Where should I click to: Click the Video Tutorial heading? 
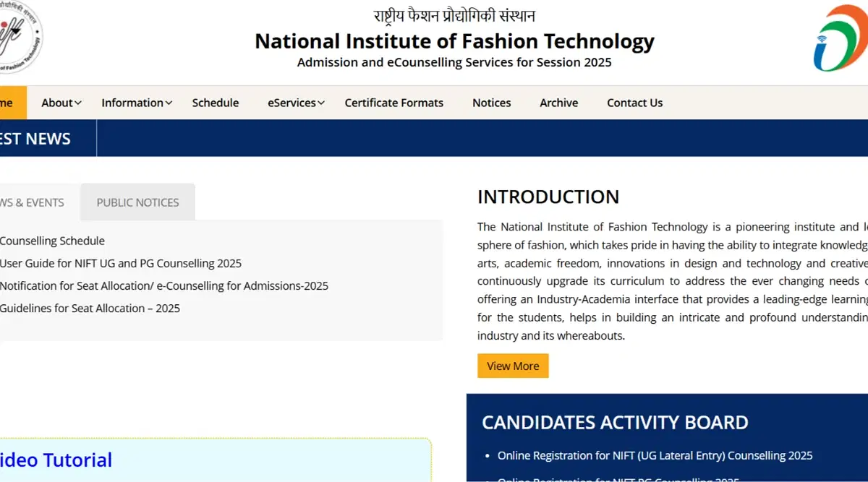[x=56, y=460]
